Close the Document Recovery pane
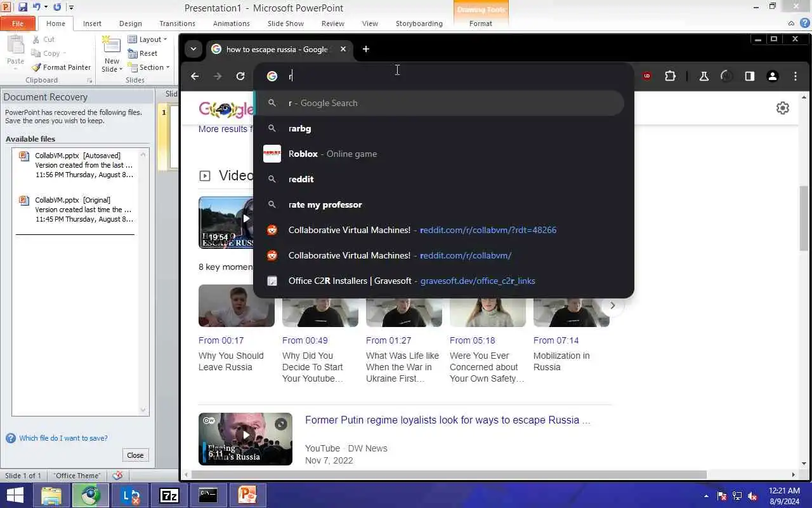The width and height of the screenshot is (812, 508). [x=135, y=455]
